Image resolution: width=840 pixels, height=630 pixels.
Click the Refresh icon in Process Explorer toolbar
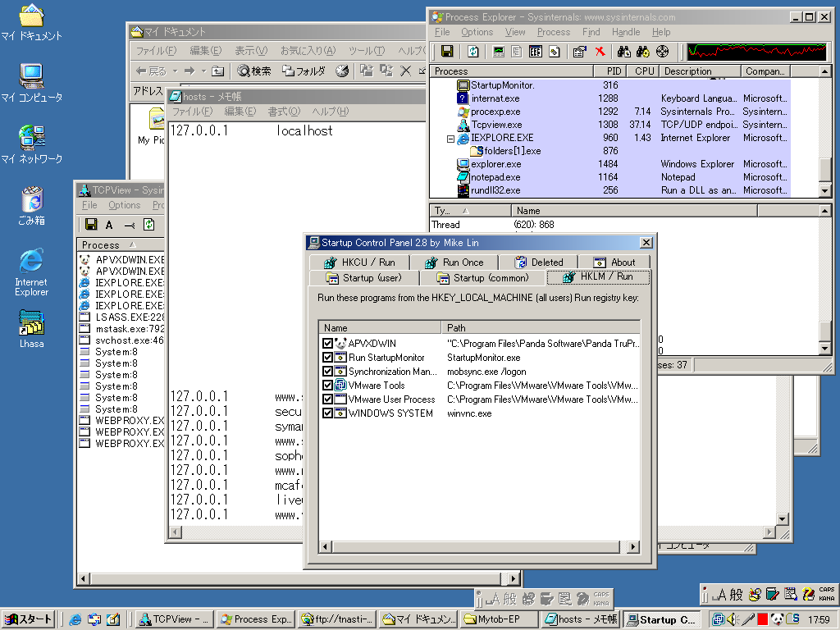[x=473, y=52]
